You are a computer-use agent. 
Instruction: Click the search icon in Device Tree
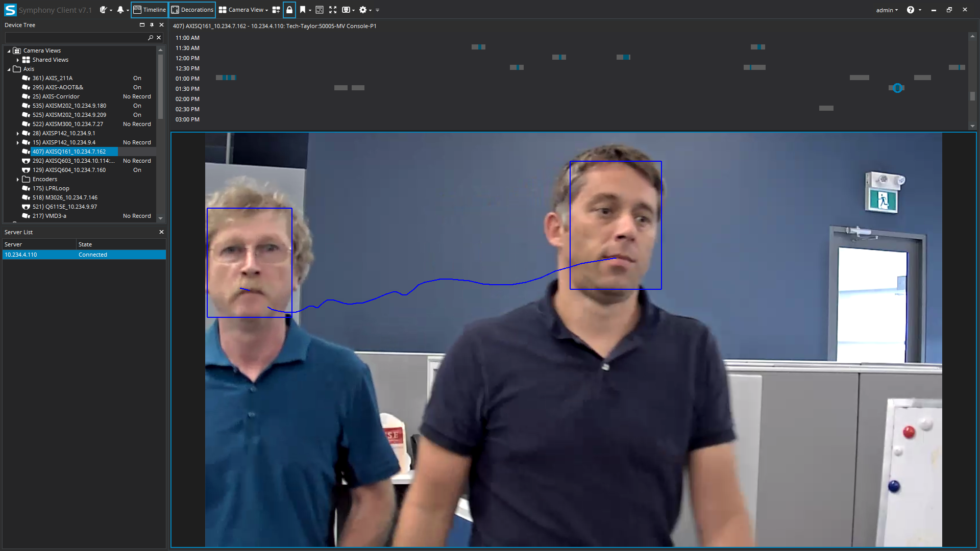(151, 38)
